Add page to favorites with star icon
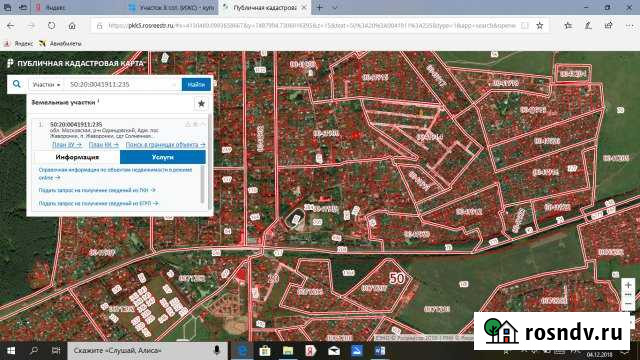Screen dimensions: 640x360 pos(540,26)
